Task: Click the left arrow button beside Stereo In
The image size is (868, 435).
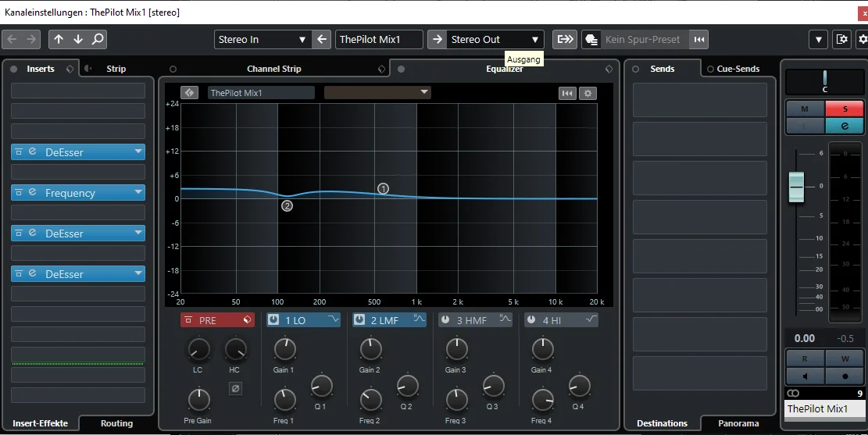Action: pos(321,39)
